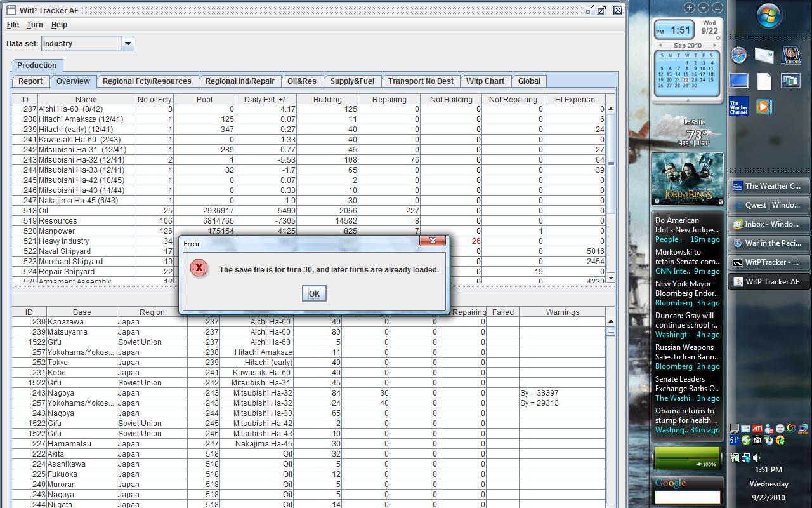Go to previous month in calendar gadget
This screenshot has height=508, width=812.
(x=660, y=46)
